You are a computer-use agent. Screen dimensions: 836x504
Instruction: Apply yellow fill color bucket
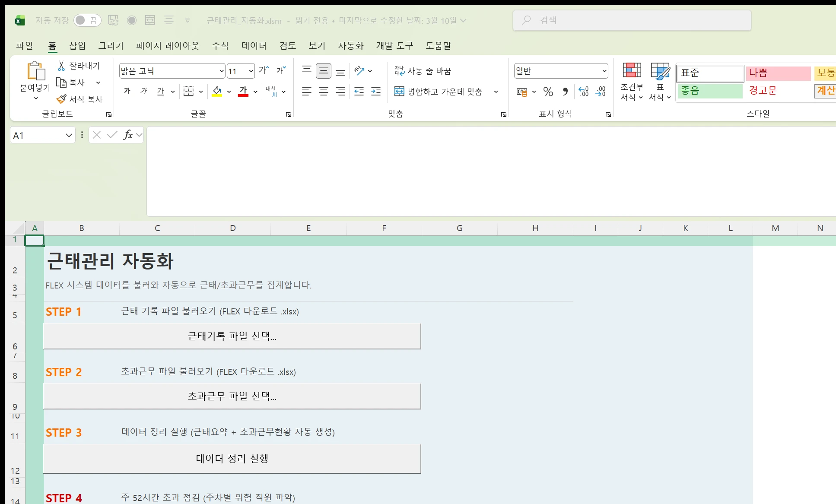pyautogui.click(x=217, y=91)
